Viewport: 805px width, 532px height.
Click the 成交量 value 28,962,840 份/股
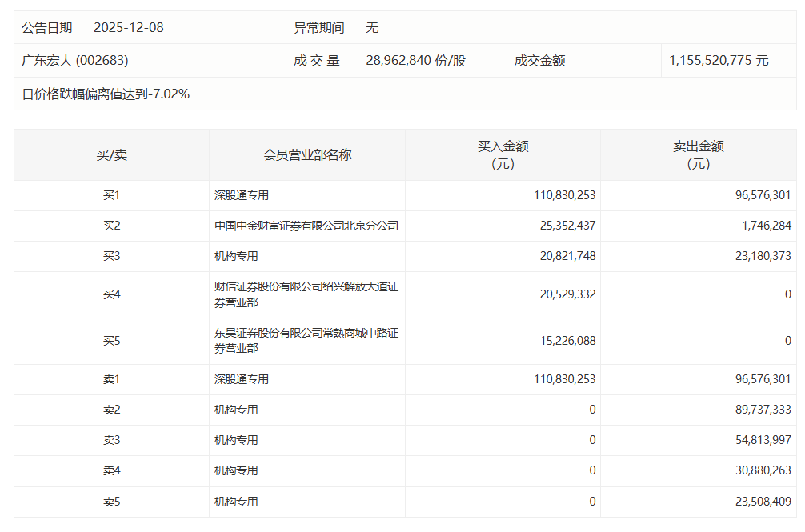pos(415,61)
